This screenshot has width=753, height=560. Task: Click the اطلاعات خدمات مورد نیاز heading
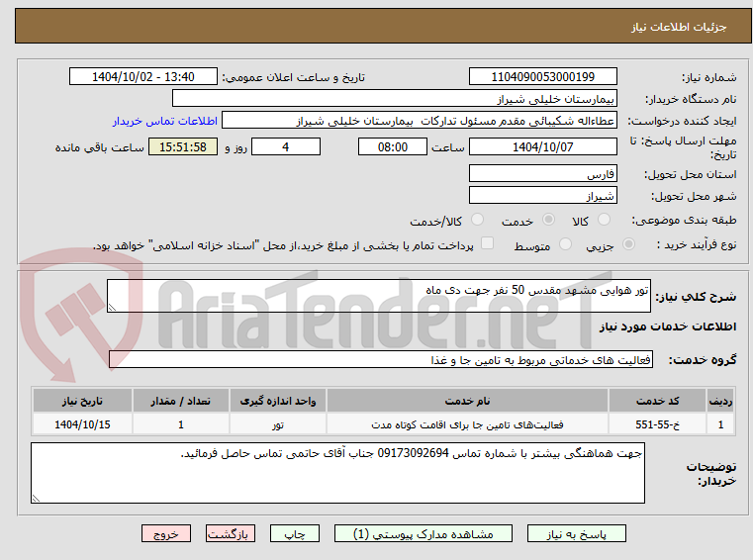point(668,327)
